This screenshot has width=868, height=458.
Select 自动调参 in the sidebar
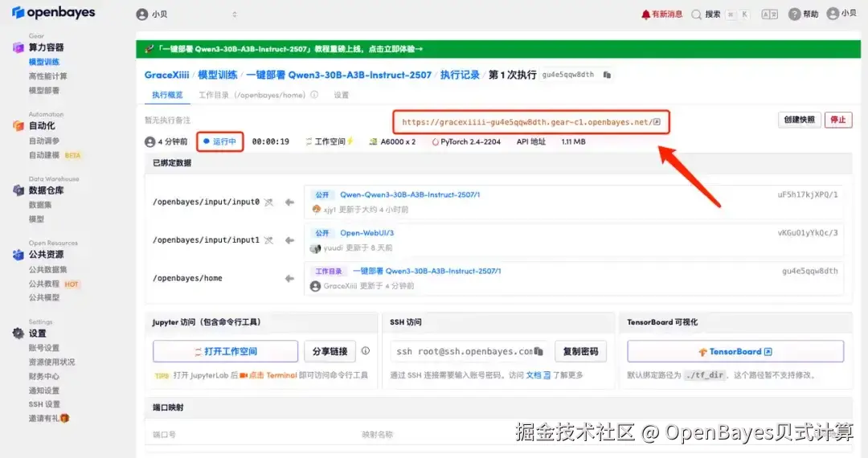point(44,141)
